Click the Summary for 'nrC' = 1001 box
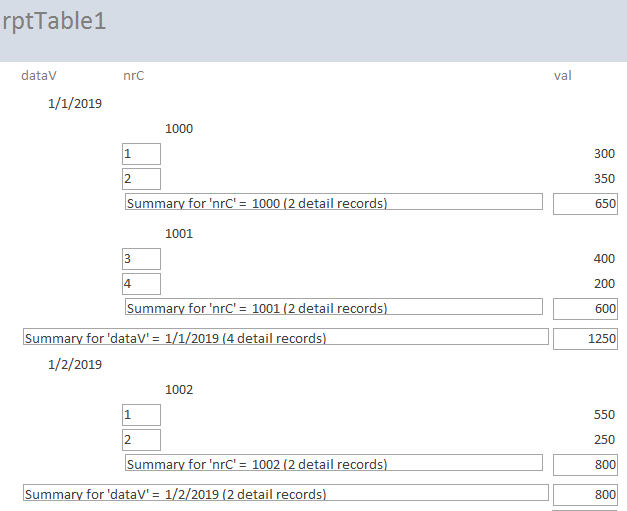 334,306
